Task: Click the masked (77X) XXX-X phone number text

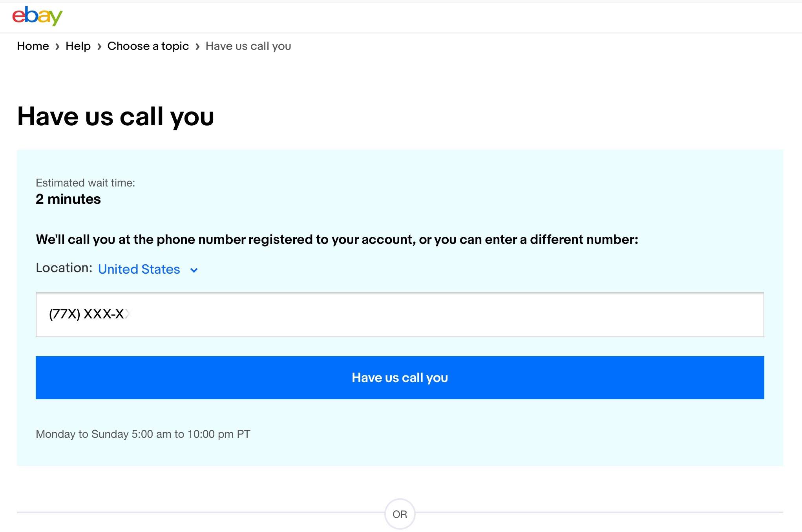Action: pyautogui.click(x=89, y=314)
